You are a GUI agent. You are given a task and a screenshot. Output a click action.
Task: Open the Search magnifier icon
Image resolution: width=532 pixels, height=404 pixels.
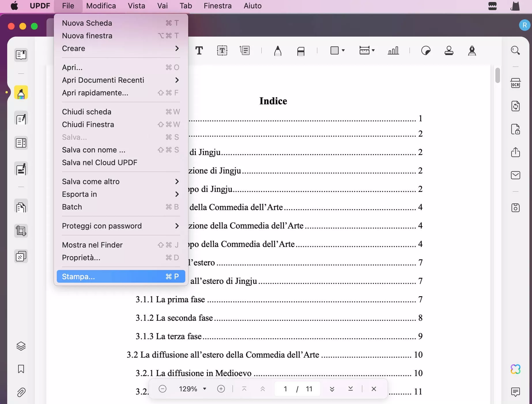pyautogui.click(x=515, y=51)
